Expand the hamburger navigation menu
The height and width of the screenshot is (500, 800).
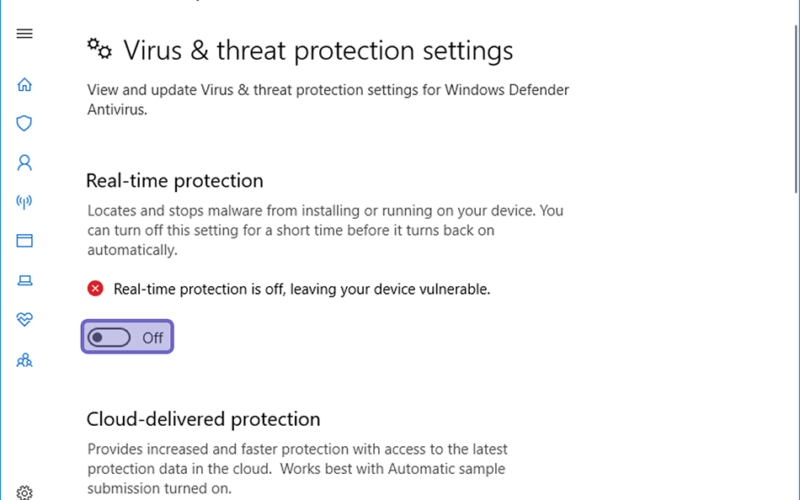tap(24, 34)
